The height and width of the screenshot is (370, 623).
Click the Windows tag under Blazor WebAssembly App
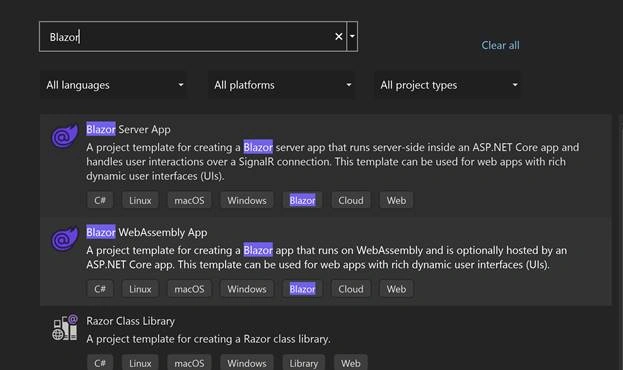247,289
